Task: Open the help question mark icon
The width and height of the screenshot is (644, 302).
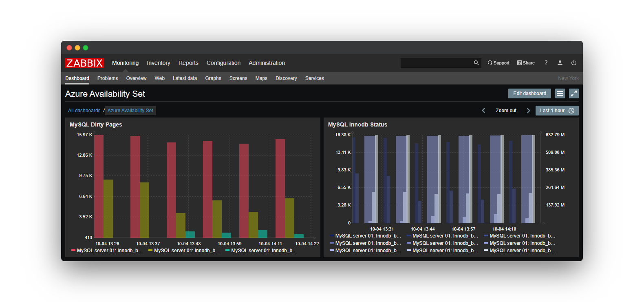Action: point(546,63)
